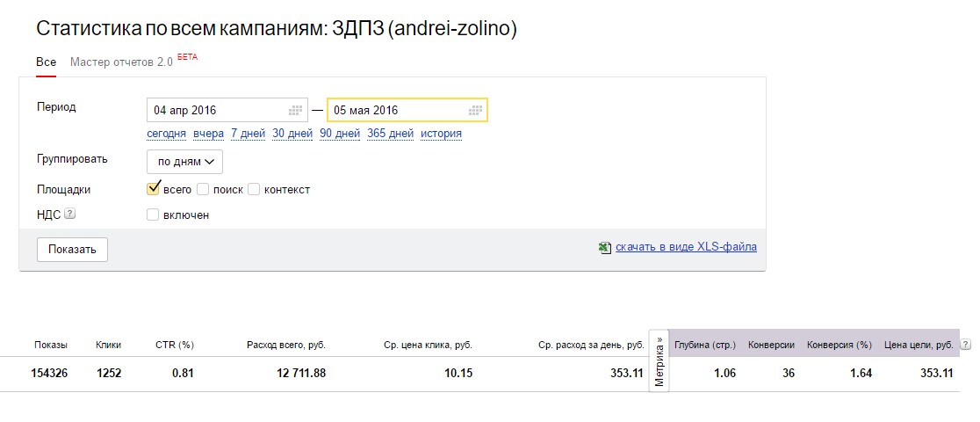Toggle НДС включен checkbox
This screenshot has height=422, width=980.
click(x=153, y=215)
